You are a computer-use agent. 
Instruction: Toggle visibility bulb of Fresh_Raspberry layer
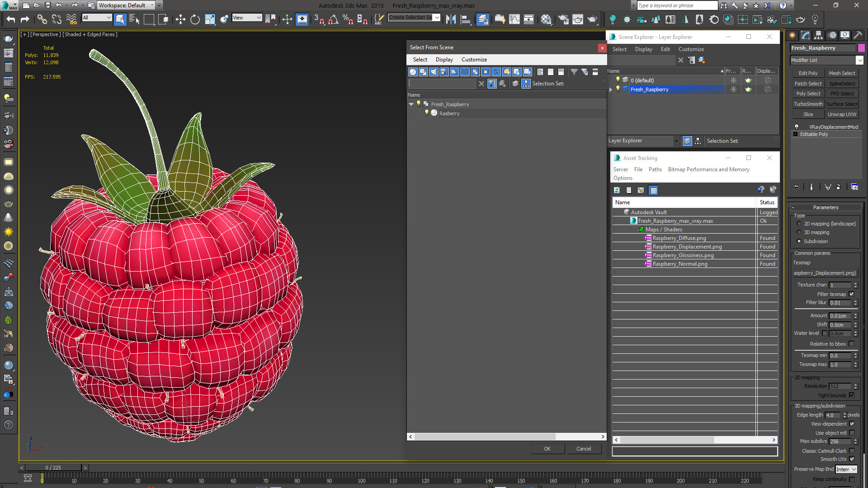pyautogui.click(x=618, y=89)
